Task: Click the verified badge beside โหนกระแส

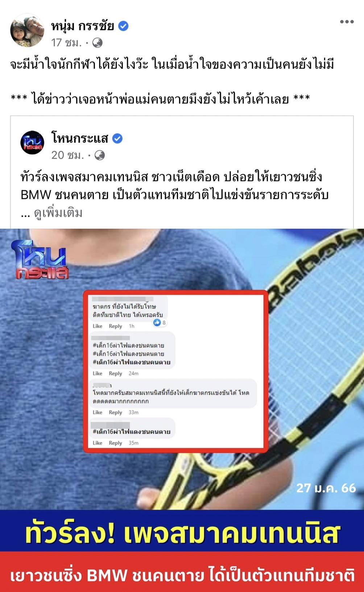Action: (117, 138)
